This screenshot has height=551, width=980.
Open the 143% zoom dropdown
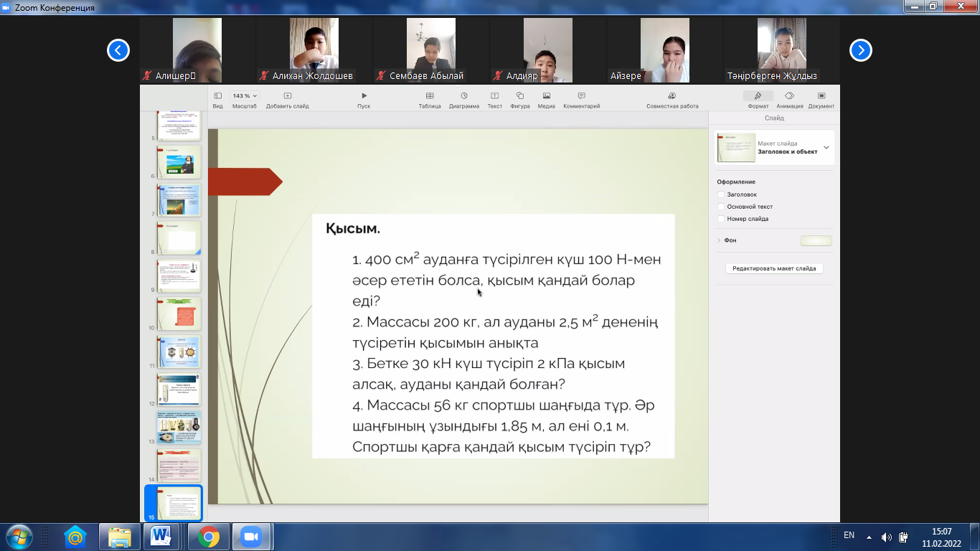(x=245, y=96)
